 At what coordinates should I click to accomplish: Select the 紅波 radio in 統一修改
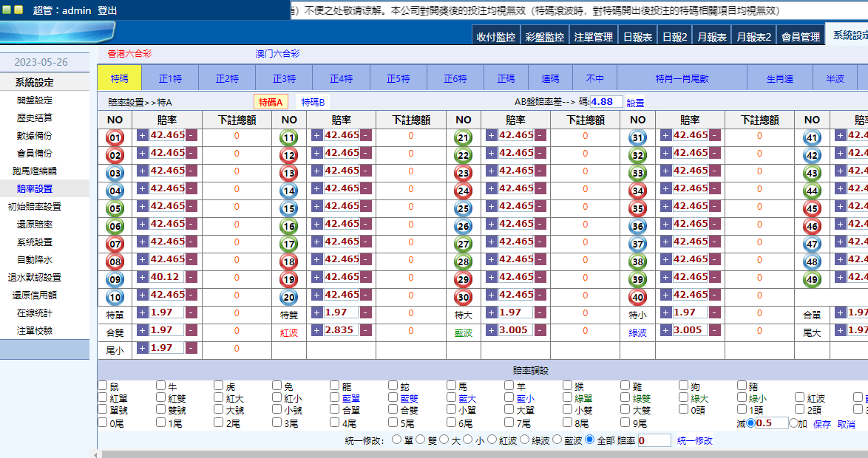pyautogui.click(x=491, y=440)
